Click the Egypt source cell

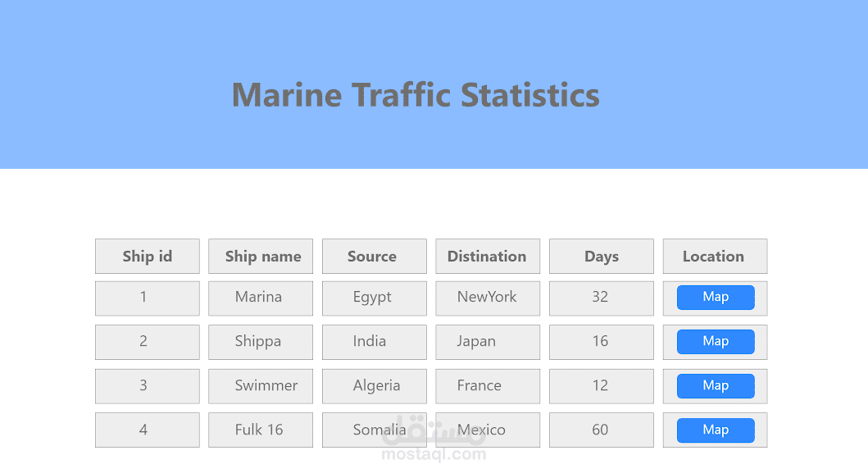pyautogui.click(x=374, y=298)
